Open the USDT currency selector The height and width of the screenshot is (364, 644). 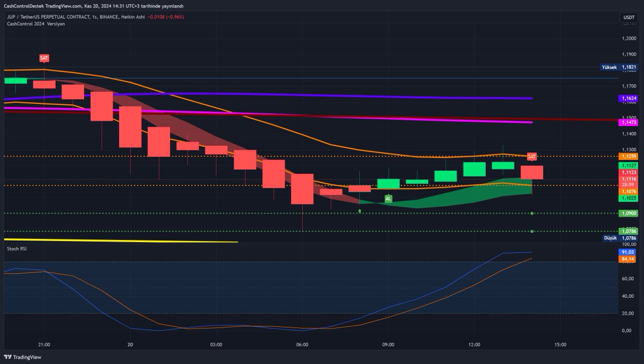click(628, 17)
